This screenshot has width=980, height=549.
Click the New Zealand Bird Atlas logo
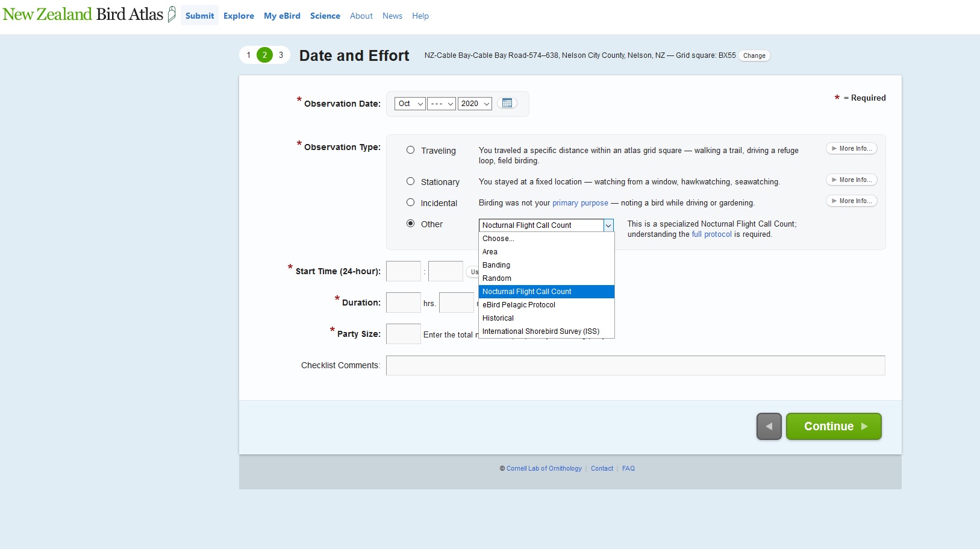pos(89,14)
